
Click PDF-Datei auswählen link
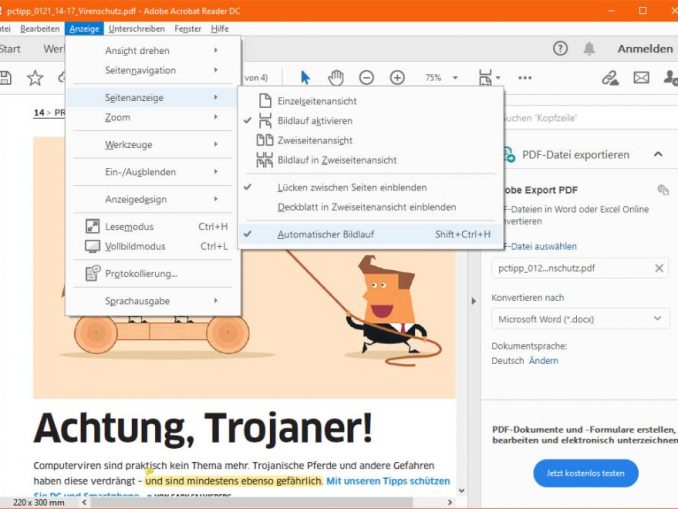pos(540,246)
